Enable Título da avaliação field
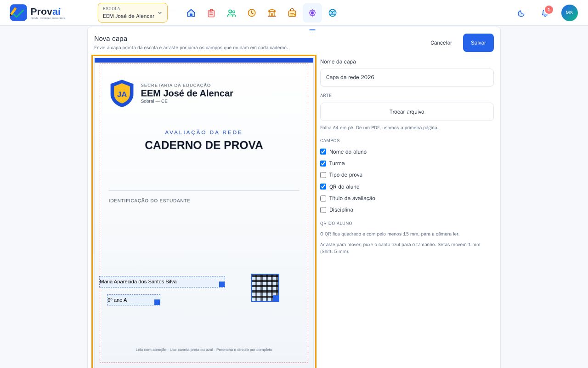The width and height of the screenshot is (588, 368). (323, 198)
